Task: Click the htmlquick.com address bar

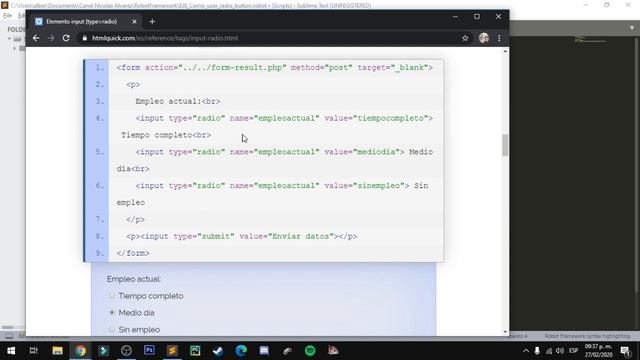Action: click(269, 38)
